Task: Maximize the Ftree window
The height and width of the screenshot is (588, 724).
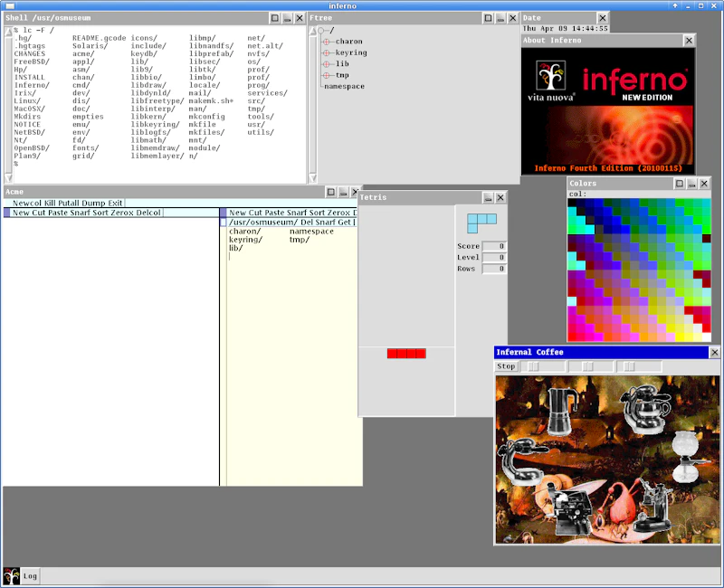Action: click(488, 18)
